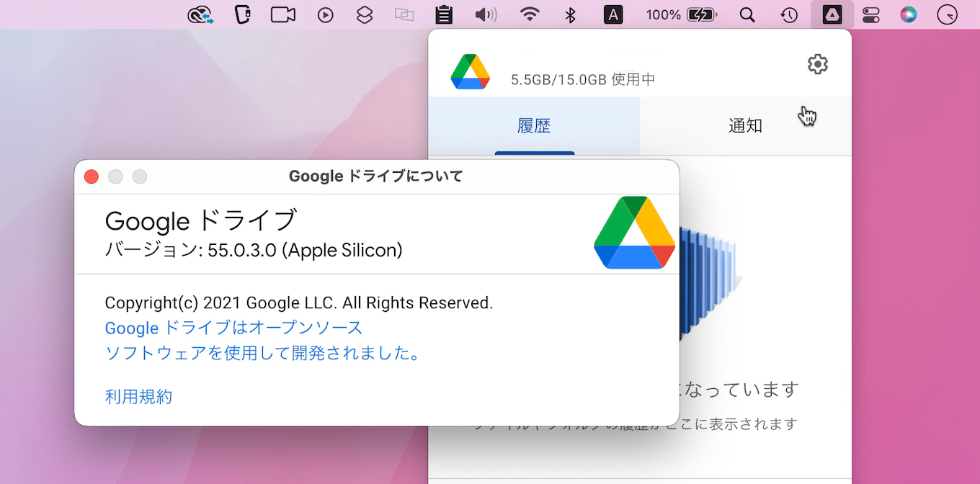Click the 5.5GB/15.0GB 使用中 storage text
Image resolution: width=980 pixels, height=484 pixels.
coord(583,79)
